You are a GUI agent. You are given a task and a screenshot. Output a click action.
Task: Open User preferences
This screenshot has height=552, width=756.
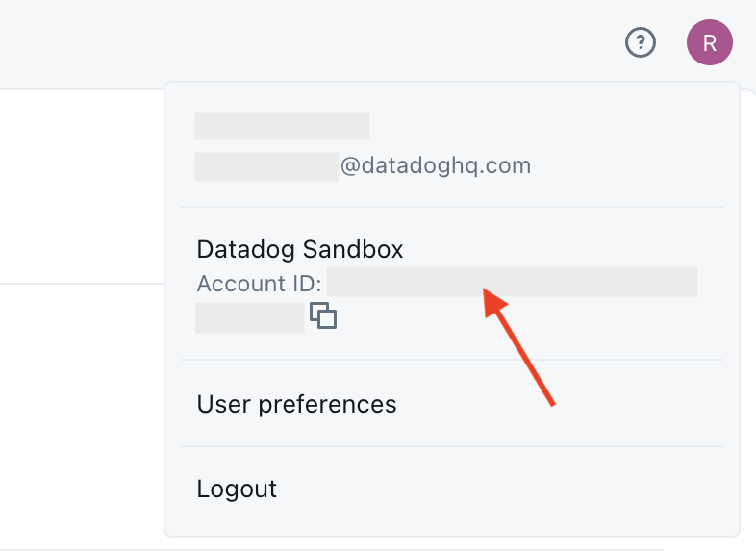point(296,404)
